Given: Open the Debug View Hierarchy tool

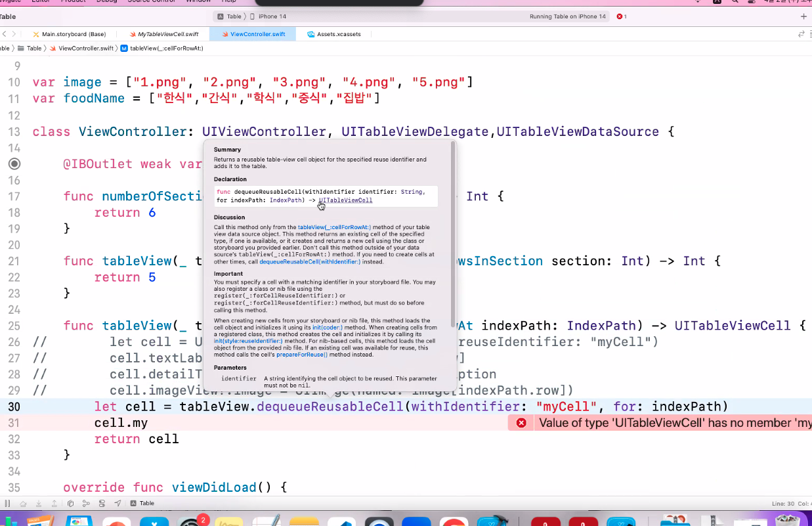Looking at the screenshot, I should click(x=70, y=504).
